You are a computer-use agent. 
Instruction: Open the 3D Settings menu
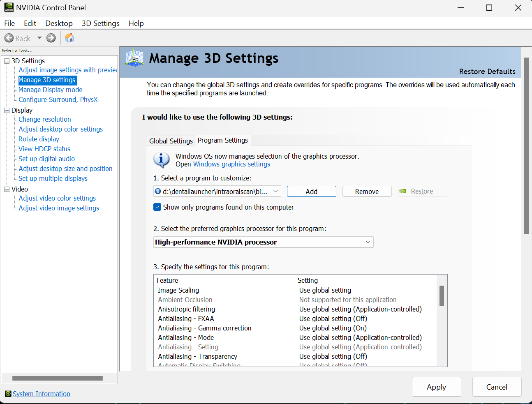[101, 23]
